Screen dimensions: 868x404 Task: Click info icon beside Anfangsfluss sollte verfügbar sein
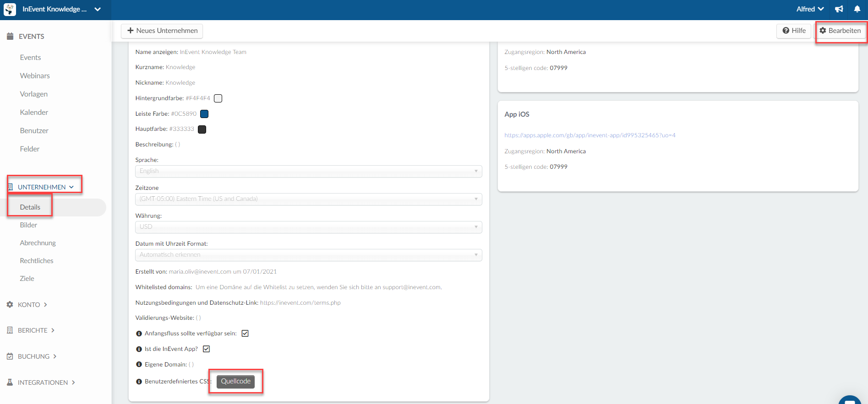pyautogui.click(x=139, y=334)
